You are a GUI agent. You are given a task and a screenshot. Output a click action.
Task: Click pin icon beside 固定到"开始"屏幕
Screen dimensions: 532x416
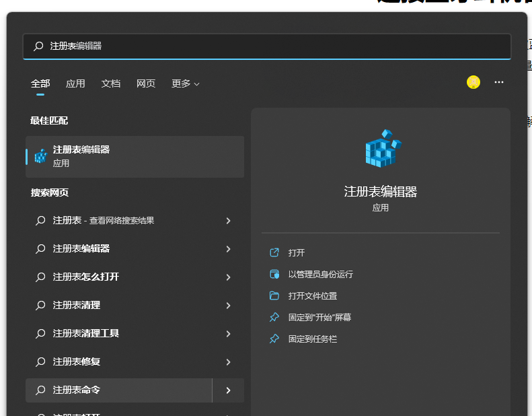[x=274, y=317]
